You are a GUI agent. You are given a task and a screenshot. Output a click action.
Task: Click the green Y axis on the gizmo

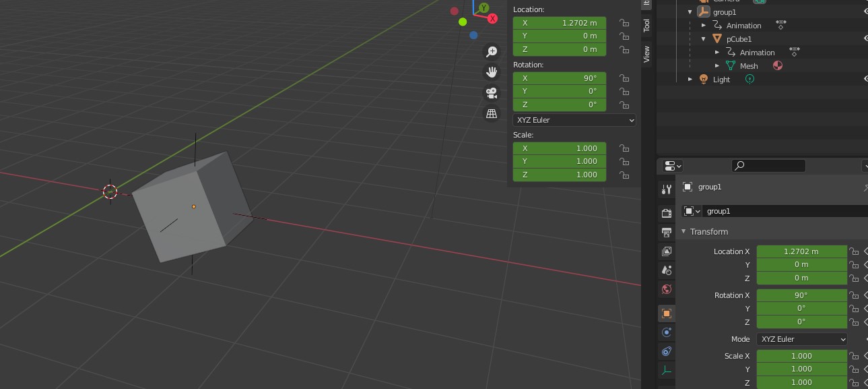click(483, 8)
